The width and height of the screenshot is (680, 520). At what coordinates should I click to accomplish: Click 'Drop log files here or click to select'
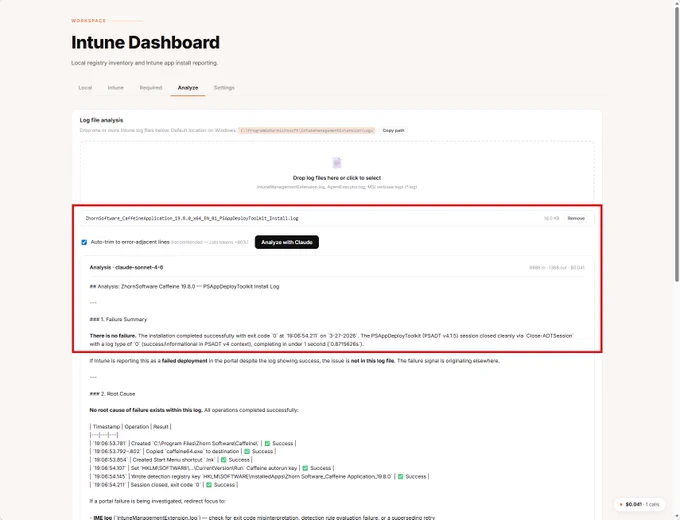coord(337,178)
